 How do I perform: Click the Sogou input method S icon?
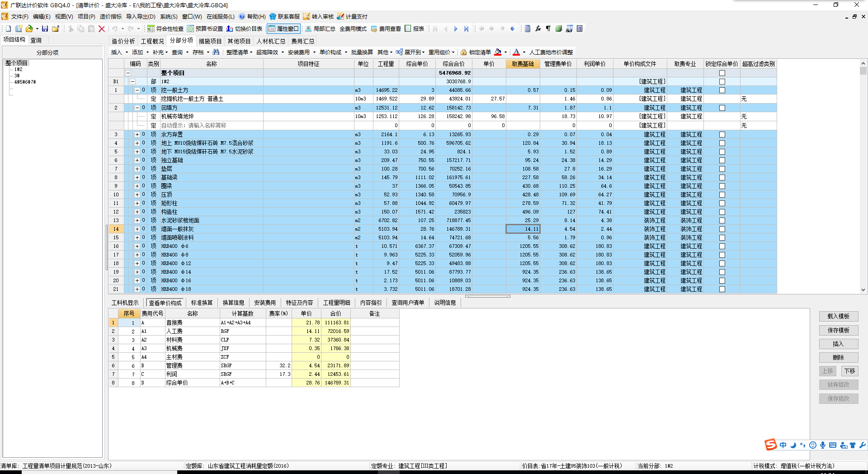click(x=771, y=445)
